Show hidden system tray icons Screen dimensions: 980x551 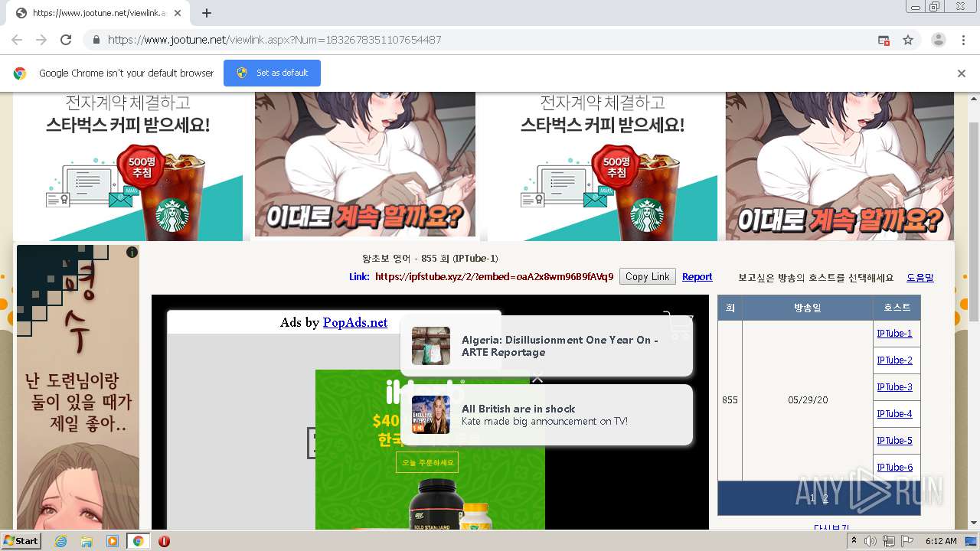pos(854,541)
